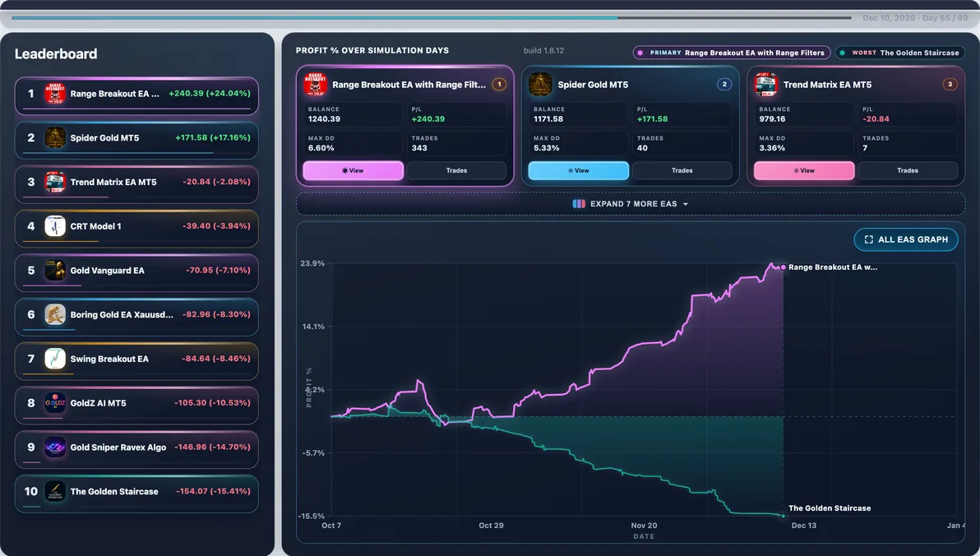980x556 pixels.
Task: Click the simulation progress bar at top
Action: coord(432,17)
